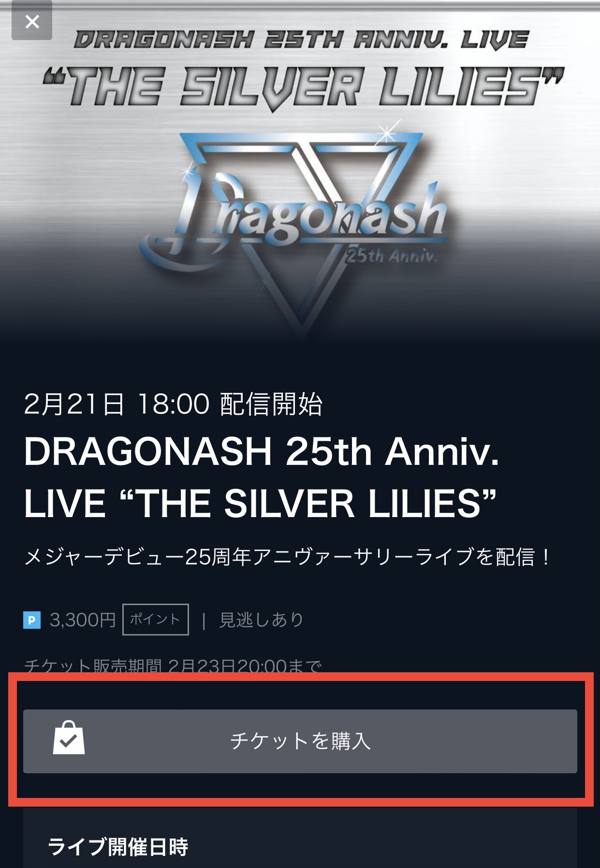The height and width of the screenshot is (868, 600).
Task: Click the 見逃しあり label
Action: tap(262, 620)
